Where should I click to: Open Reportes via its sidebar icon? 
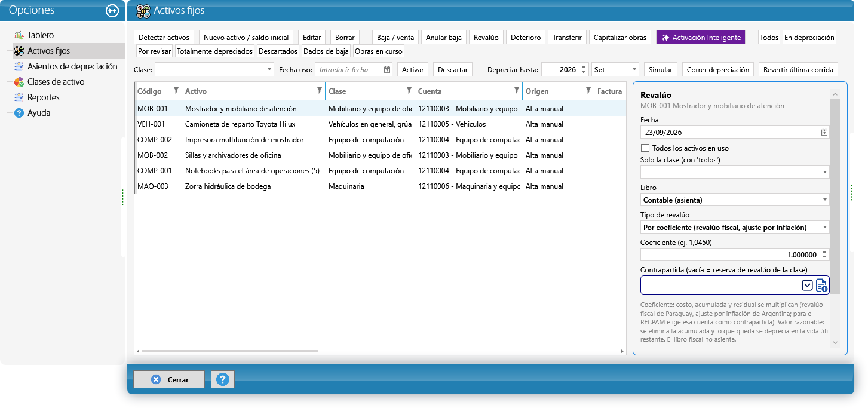click(19, 97)
